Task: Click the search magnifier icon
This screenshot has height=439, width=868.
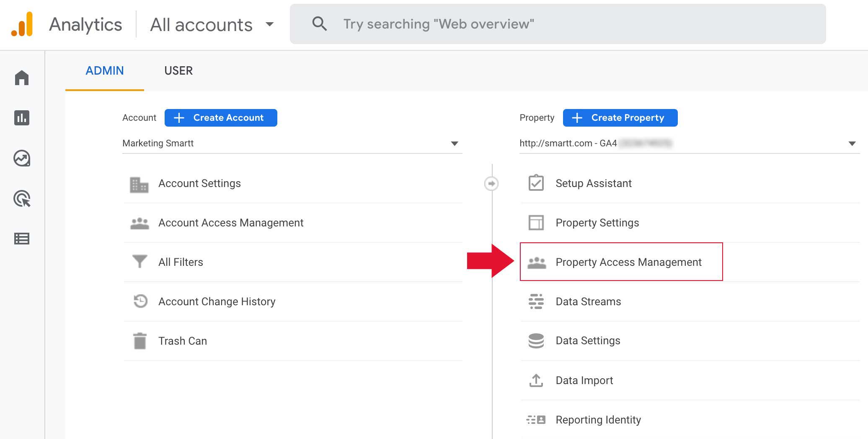Action: tap(319, 24)
